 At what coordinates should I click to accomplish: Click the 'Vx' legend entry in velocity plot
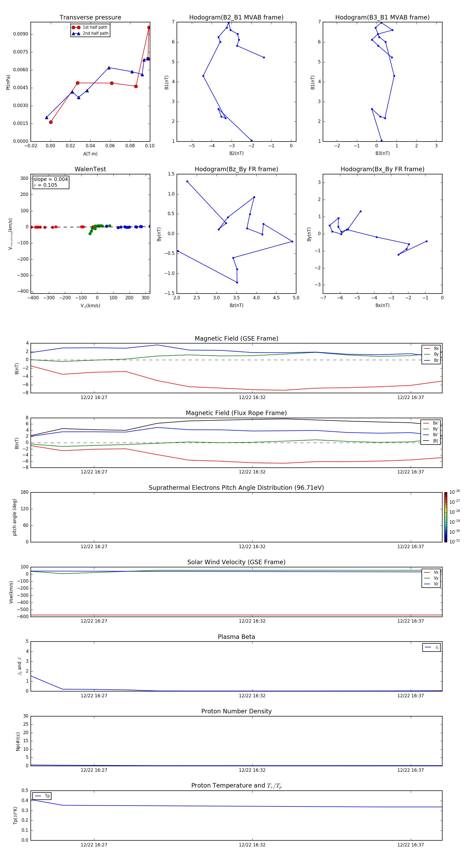431,573
